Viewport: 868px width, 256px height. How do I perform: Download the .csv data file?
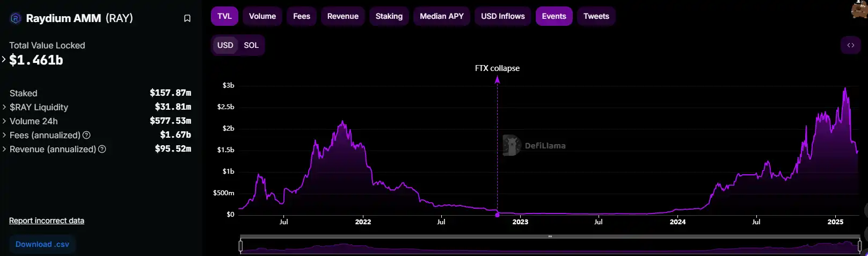point(42,244)
